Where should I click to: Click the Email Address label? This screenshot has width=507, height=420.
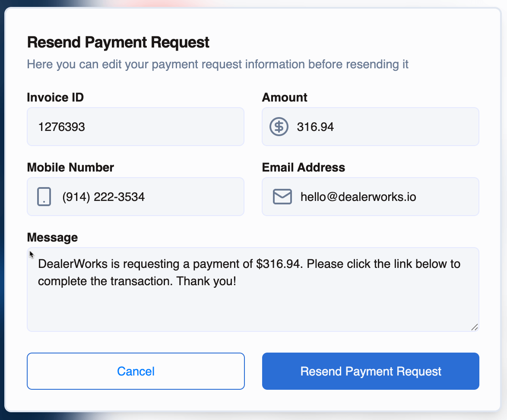[303, 167]
